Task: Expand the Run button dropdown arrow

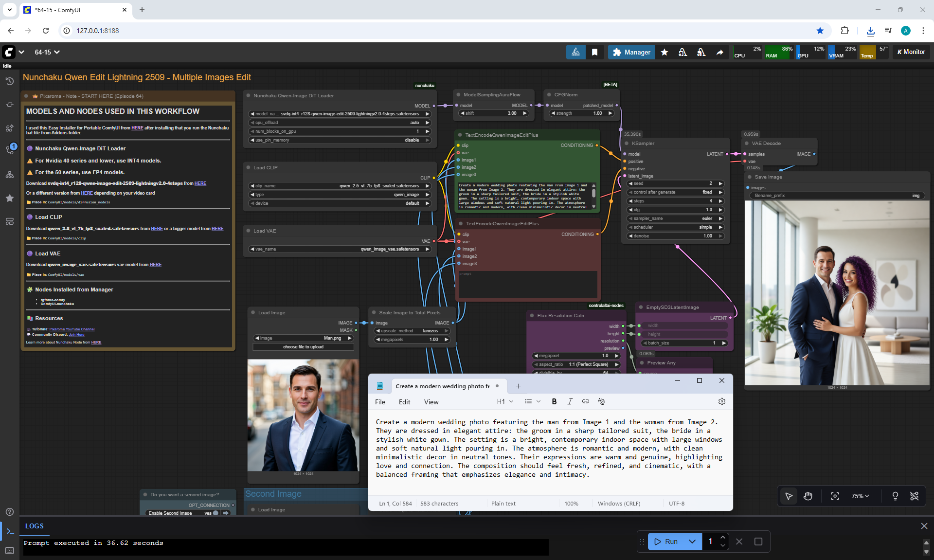Action: point(692,542)
